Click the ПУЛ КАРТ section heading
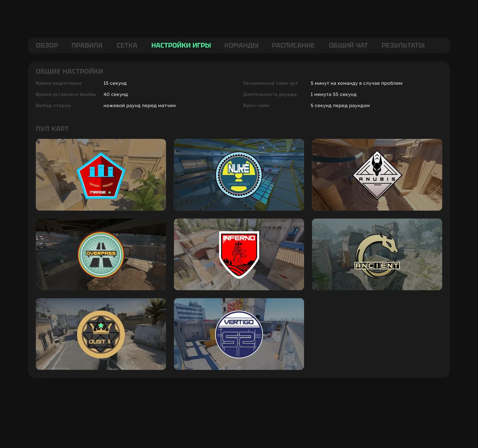478x448 pixels. 52,129
